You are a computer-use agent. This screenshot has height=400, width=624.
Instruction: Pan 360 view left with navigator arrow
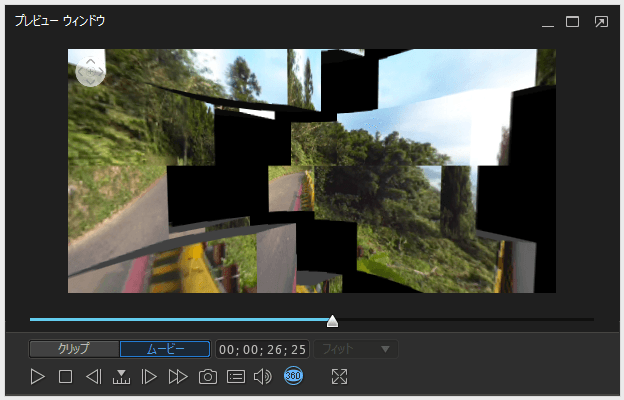click(x=80, y=72)
